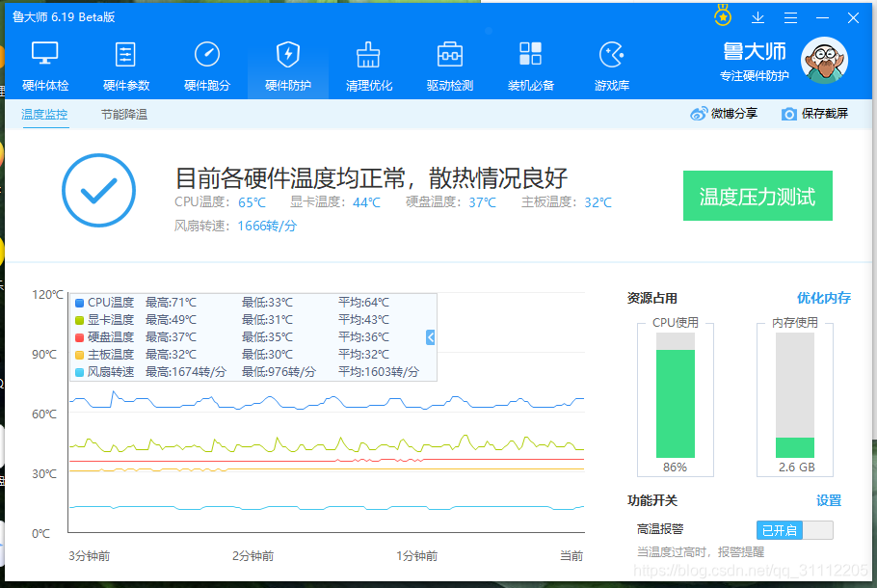
Task: Click 平均:1603转/分 in the fan row
Action: pyautogui.click(x=379, y=372)
